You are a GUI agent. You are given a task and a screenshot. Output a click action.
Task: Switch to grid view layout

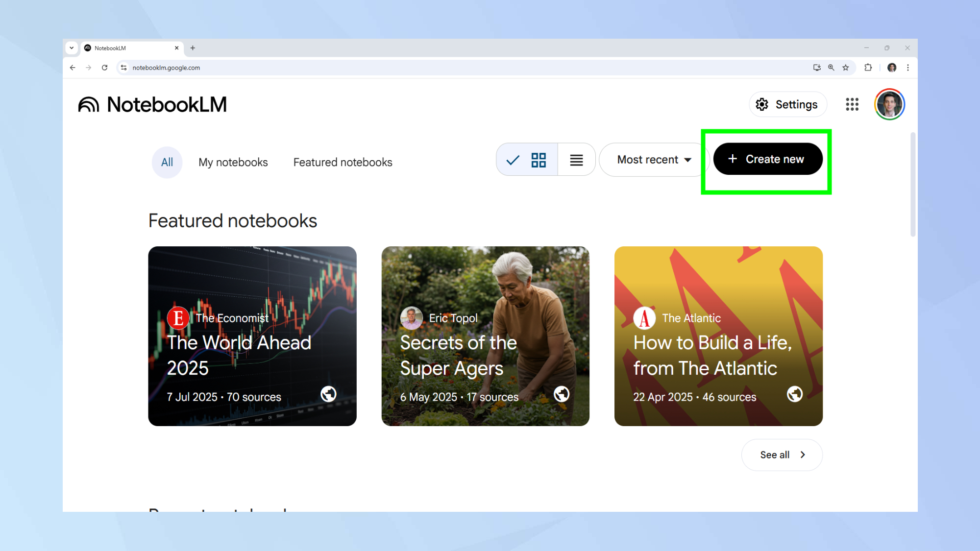pos(538,160)
